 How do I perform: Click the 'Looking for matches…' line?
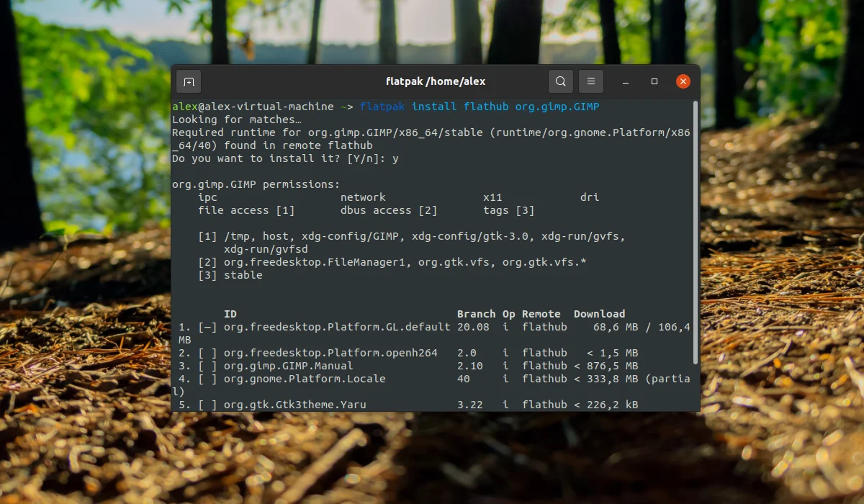coord(237,120)
